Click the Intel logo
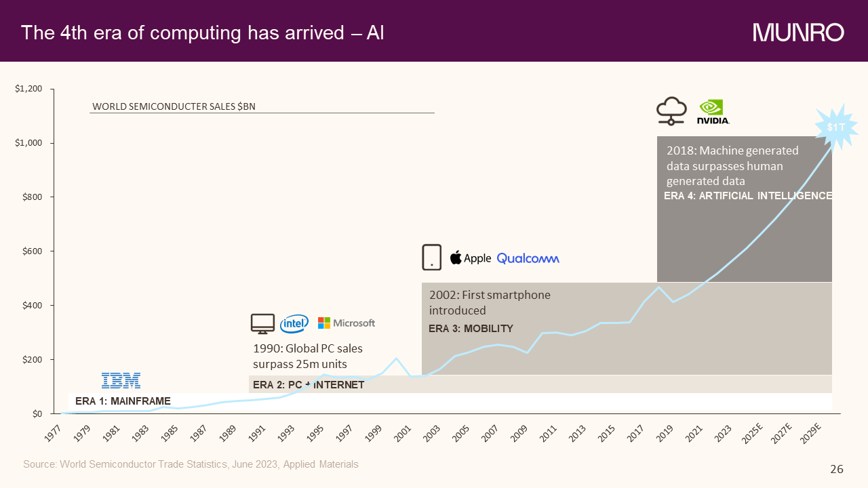 click(x=294, y=324)
